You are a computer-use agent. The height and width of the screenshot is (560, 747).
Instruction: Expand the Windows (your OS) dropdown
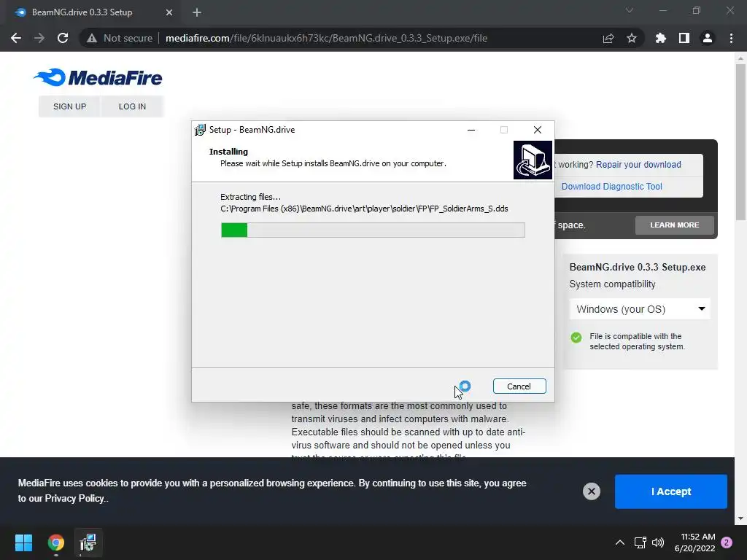[640, 309]
